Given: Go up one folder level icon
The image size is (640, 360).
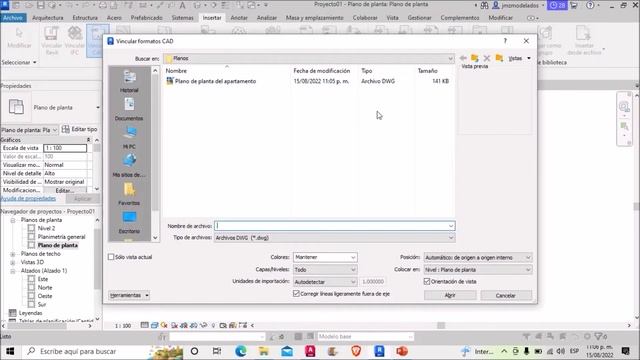Looking at the screenshot, I should tap(474, 58).
